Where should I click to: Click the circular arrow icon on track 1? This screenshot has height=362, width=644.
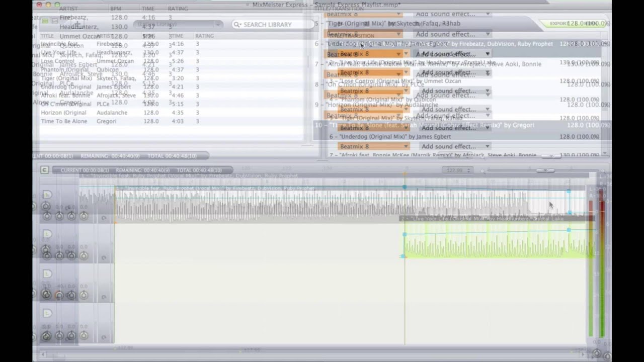(x=104, y=218)
